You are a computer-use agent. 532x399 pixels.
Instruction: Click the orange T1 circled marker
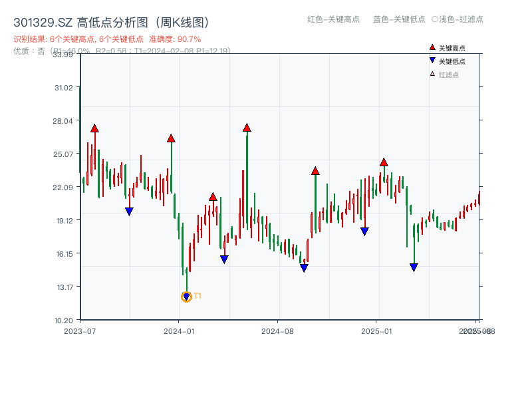click(186, 296)
